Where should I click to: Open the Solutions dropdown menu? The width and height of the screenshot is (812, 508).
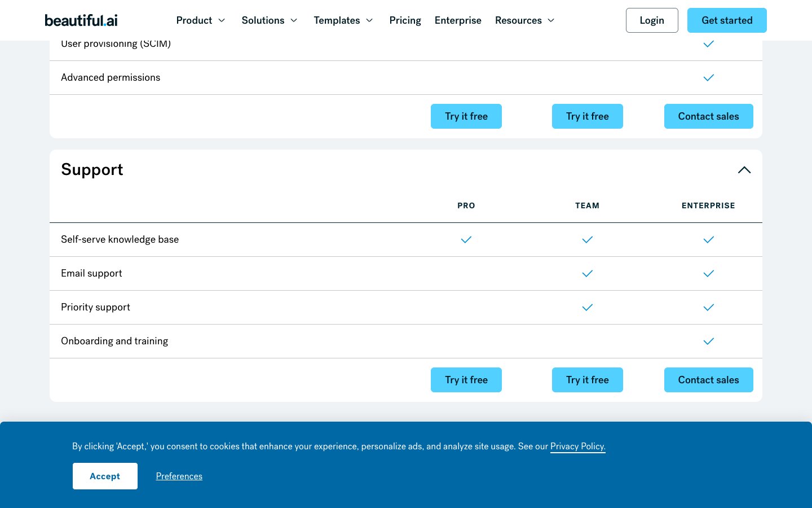pyautogui.click(x=270, y=20)
